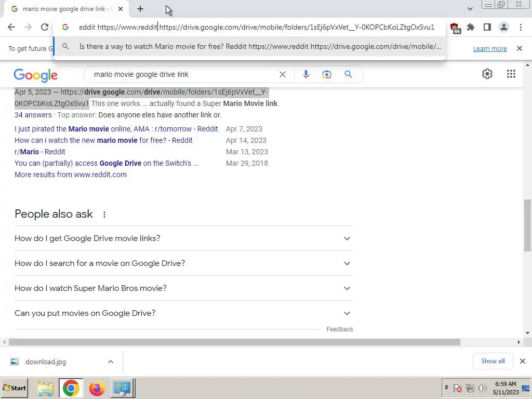Open the Extensions puzzle-piece menu
The width and height of the screenshot is (532, 399).
pos(471,27)
